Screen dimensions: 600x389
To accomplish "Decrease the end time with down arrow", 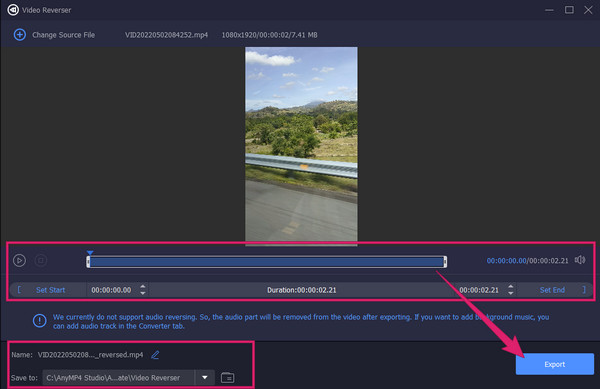I will [510, 293].
